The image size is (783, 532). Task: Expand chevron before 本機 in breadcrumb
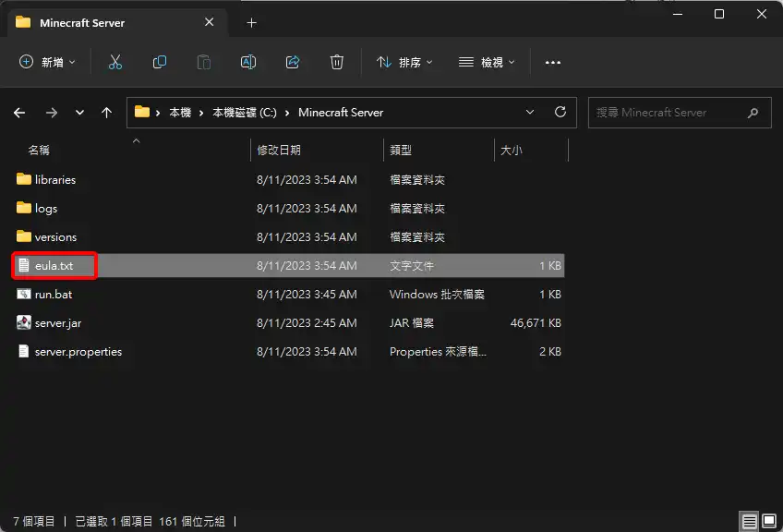point(158,113)
